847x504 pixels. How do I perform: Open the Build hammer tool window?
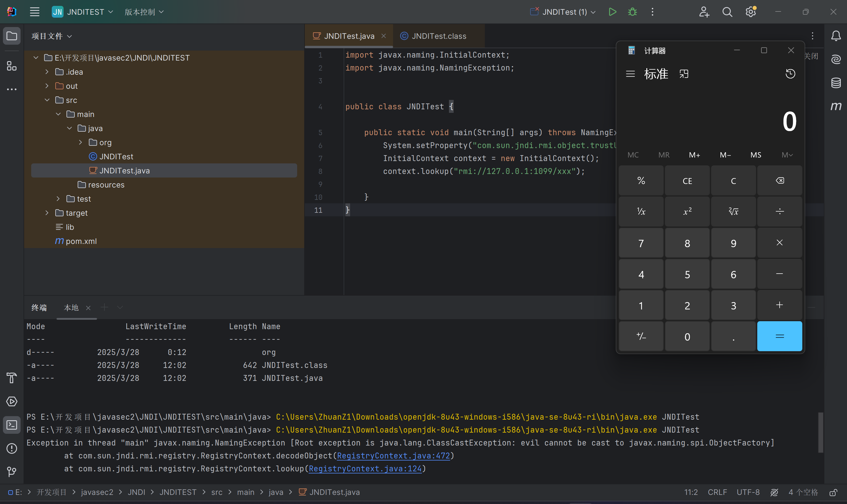[x=11, y=378]
